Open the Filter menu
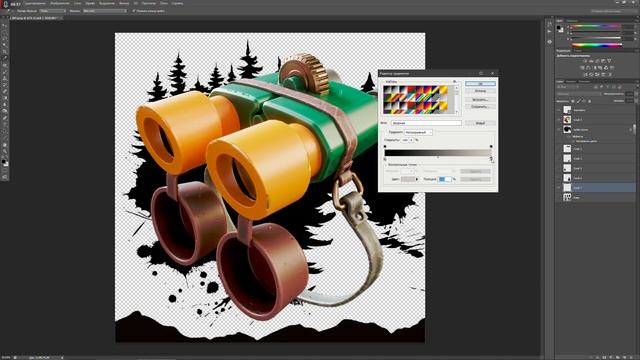Viewport: 640px width, 360px height. point(124,3)
